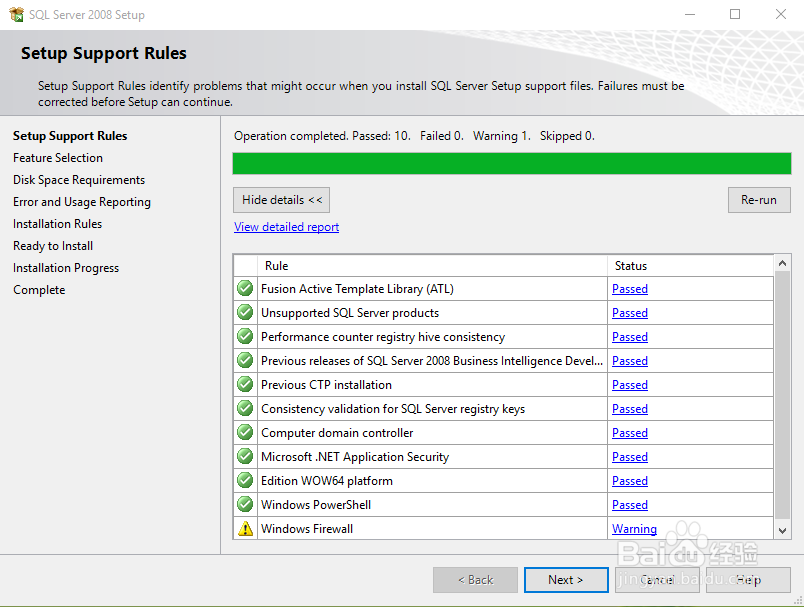This screenshot has height=607, width=804.
Task: Select Installation Rules step in sidebar
Action: pos(57,224)
